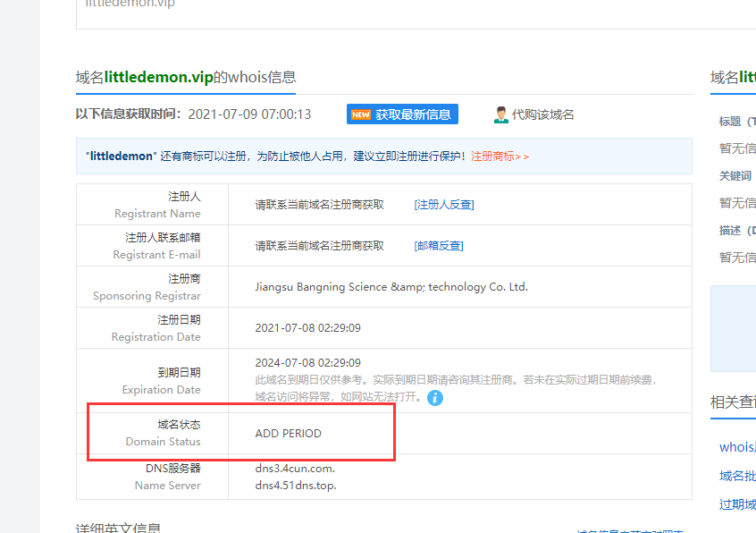Click the blue info icon near expiration note
This screenshot has height=533, width=756.
point(435,398)
